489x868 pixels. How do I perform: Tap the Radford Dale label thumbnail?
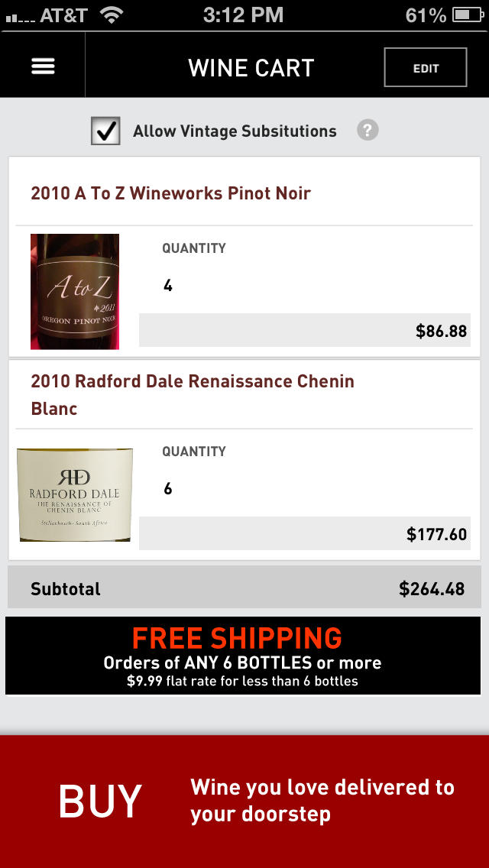(x=75, y=495)
